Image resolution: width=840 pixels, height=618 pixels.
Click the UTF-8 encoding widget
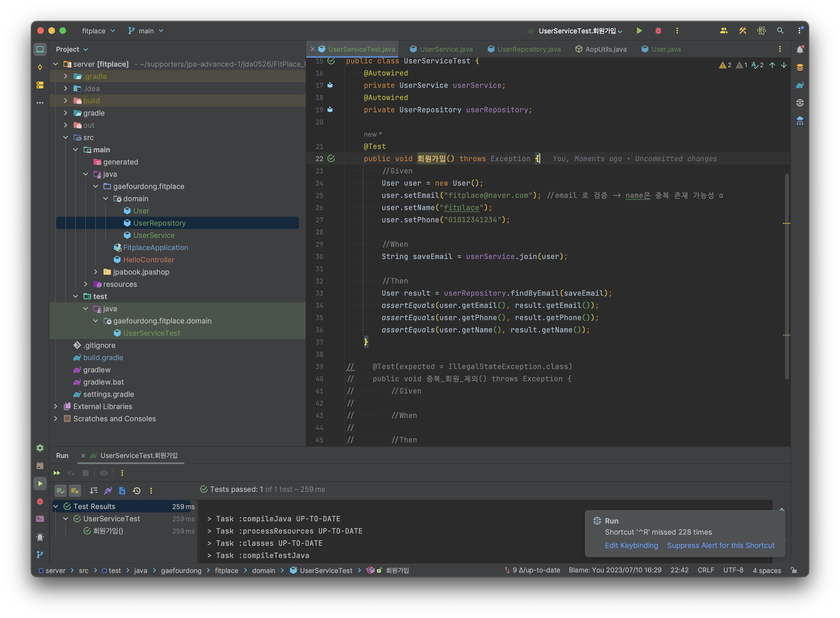tap(733, 570)
